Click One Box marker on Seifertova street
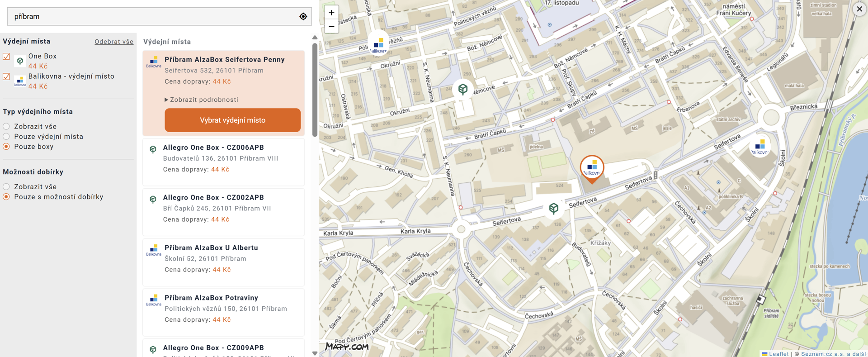 pos(554,208)
